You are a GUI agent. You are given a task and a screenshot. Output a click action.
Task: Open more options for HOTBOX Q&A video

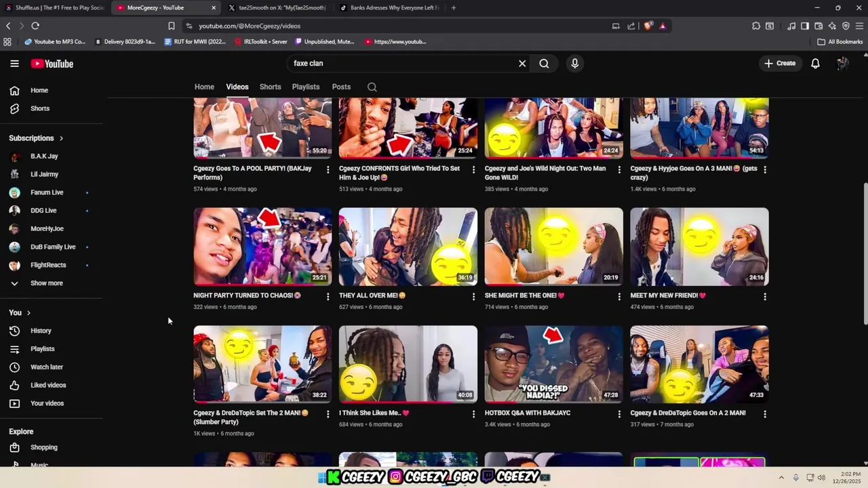(619, 413)
